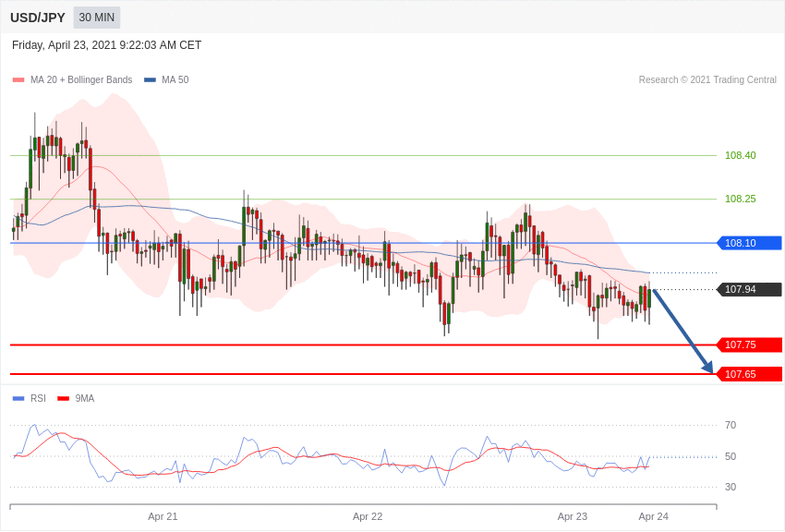Click the Apr 23 date axis label
This screenshot has height=532, width=785.
pos(573,516)
